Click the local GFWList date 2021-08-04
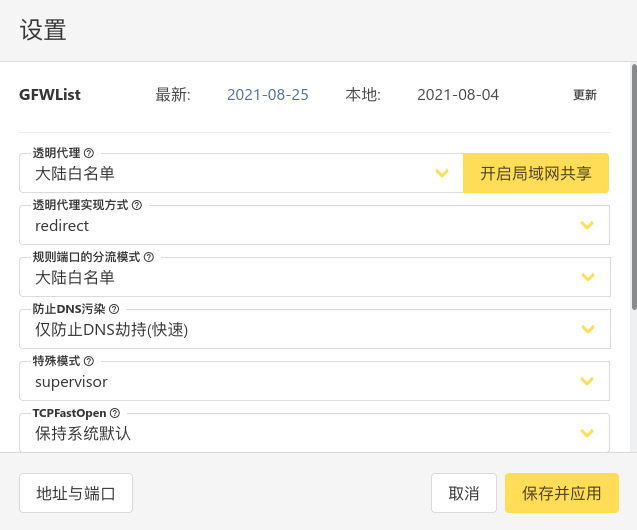637x530 pixels. tap(458, 95)
